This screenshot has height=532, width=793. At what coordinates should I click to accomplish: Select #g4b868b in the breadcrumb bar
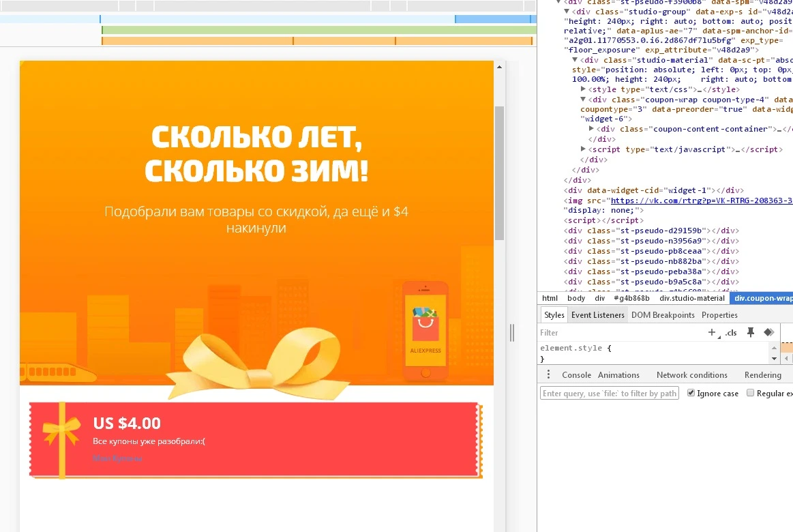[631, 298]
